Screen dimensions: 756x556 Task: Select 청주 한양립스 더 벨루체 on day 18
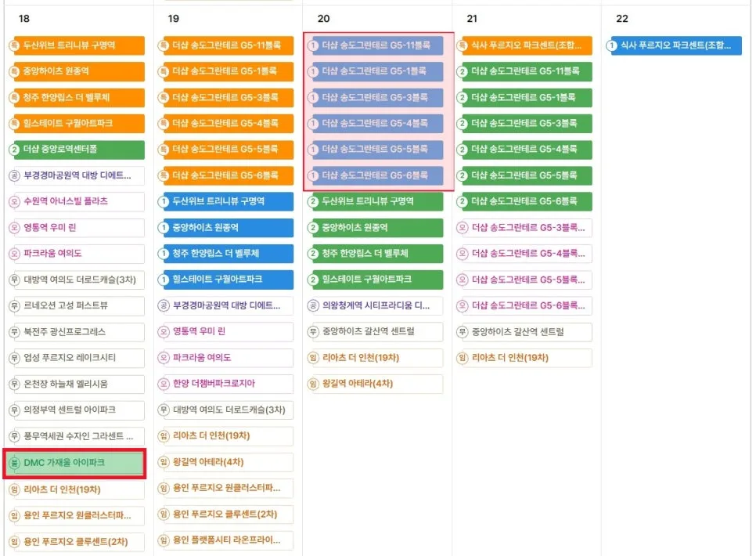[x=77, y=97]
